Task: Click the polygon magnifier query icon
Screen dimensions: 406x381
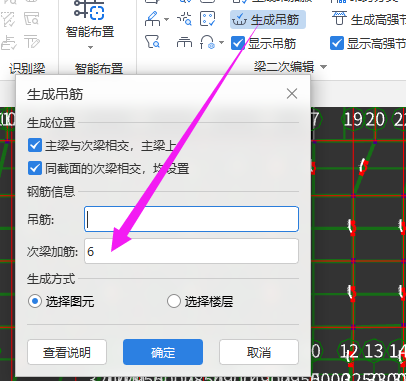Action: pos(153,42)
